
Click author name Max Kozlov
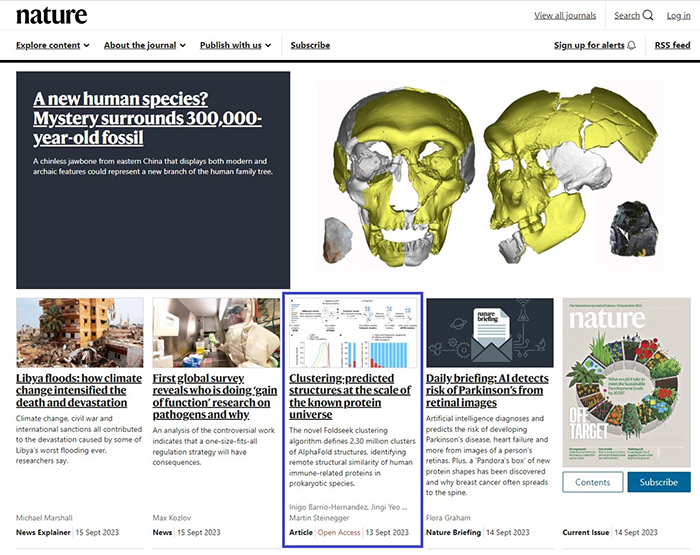point(172,518)
